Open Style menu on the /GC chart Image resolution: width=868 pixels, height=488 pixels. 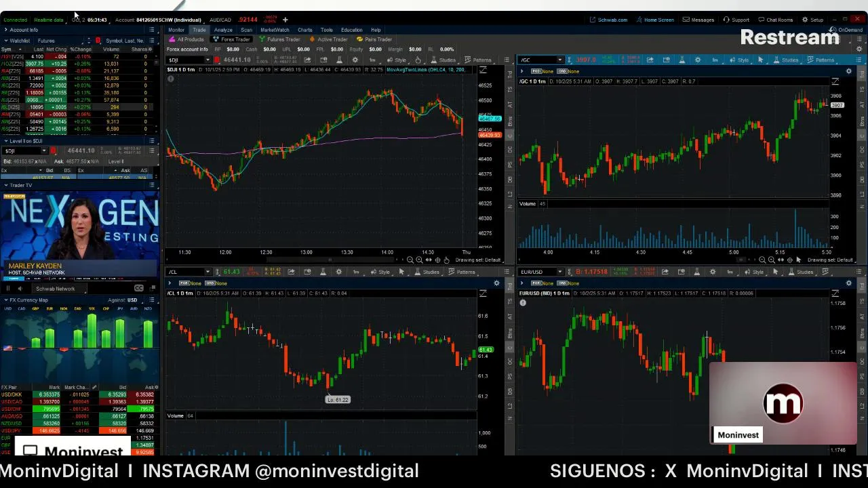739,60
